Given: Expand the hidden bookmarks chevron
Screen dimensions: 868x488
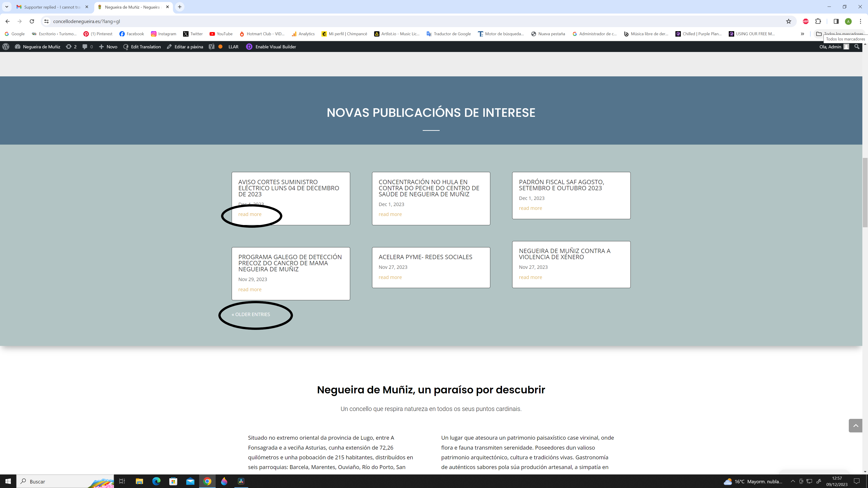Looking at the screenshot, I should (802, 34).
